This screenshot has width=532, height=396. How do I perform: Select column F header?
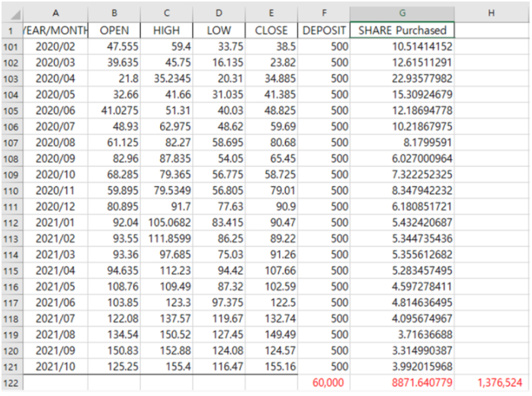click(324, 14)
